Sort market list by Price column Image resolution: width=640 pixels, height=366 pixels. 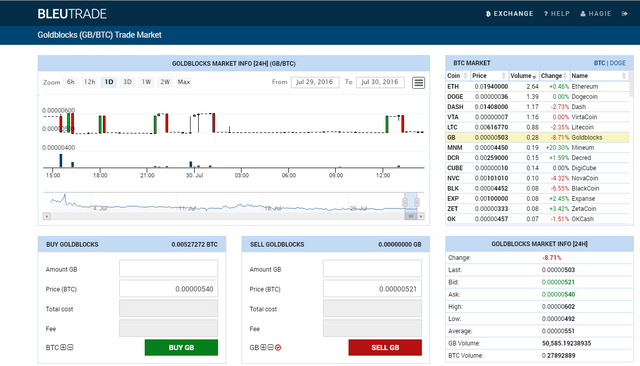point(489,76)
